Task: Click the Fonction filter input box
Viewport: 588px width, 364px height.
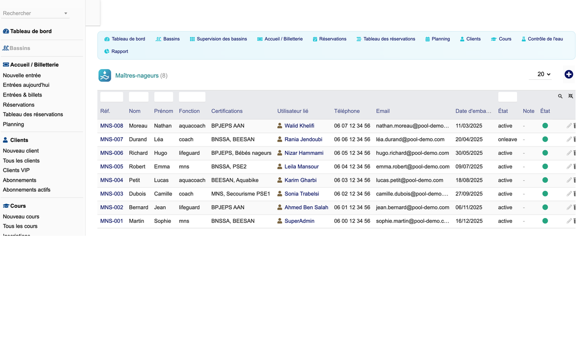Action: point(192,97)
